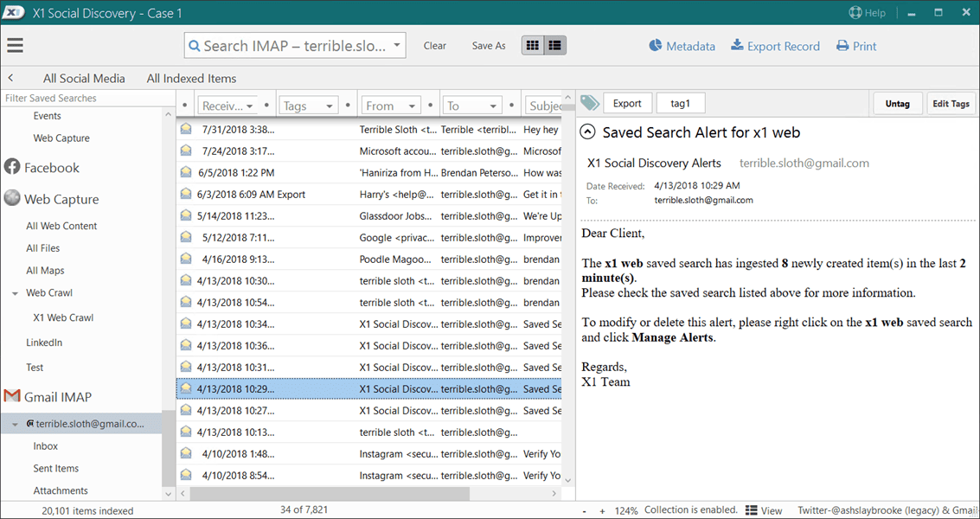
Task: Click the Save As button
Action: point(489,46)
